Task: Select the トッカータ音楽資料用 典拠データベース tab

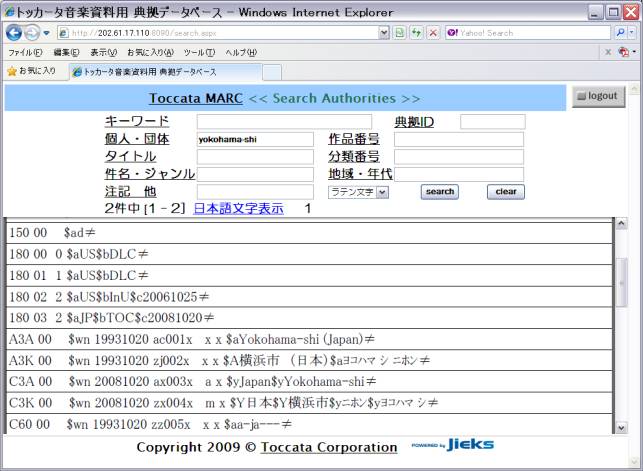Action: point(165,72)
